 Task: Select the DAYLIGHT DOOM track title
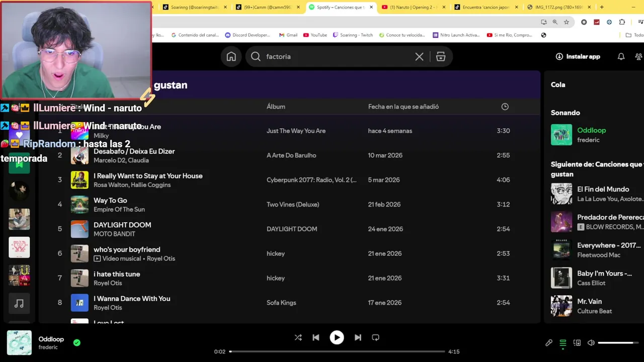point(122,225)
